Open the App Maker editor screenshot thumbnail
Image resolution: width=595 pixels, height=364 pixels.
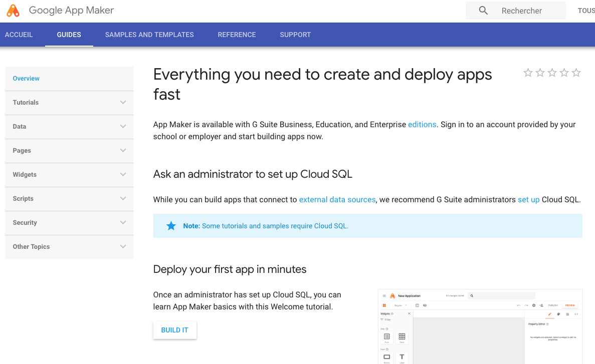[x=480, y=326]
